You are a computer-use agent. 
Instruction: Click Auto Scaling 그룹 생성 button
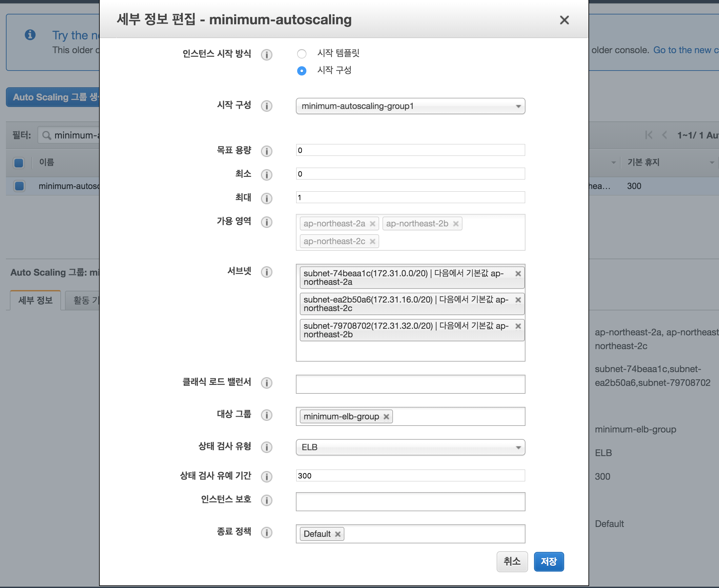click(x=53, y=97)
